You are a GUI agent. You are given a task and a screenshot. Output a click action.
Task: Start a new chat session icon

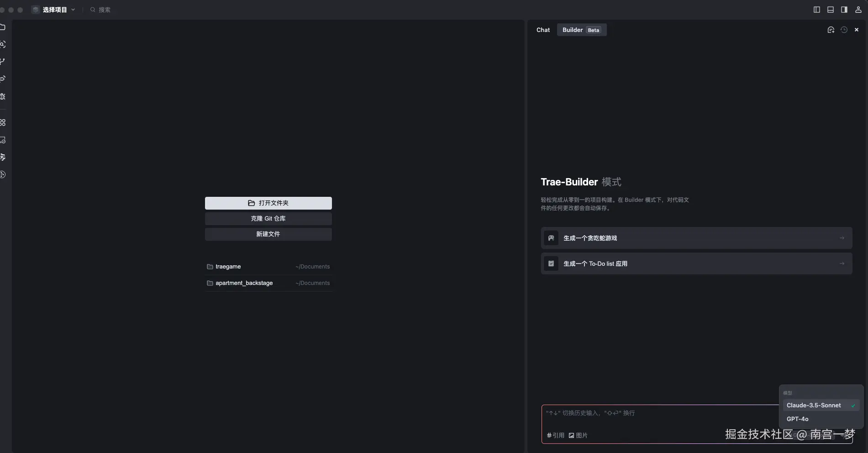(x=831, y=30)
